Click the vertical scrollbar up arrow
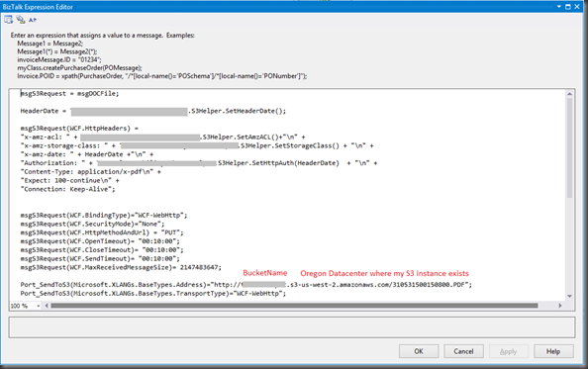Viewport: 588px width, 369px height. 569,94
